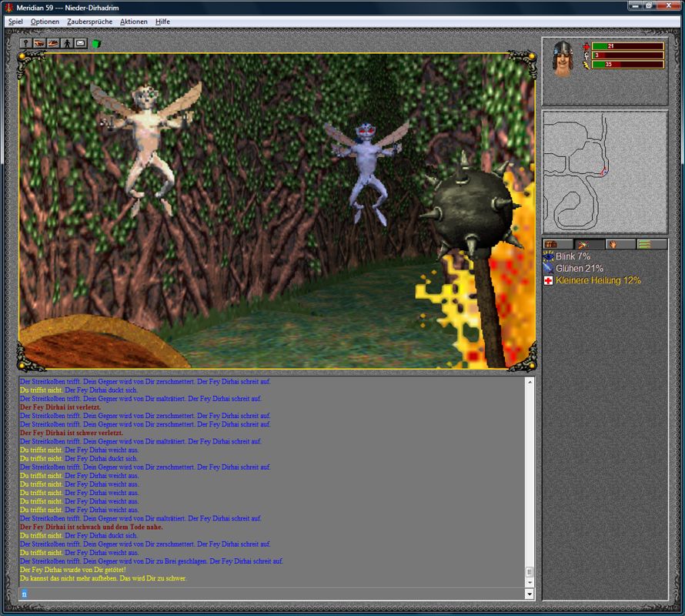Select the Glühen 21% spell

coord(580,268)
